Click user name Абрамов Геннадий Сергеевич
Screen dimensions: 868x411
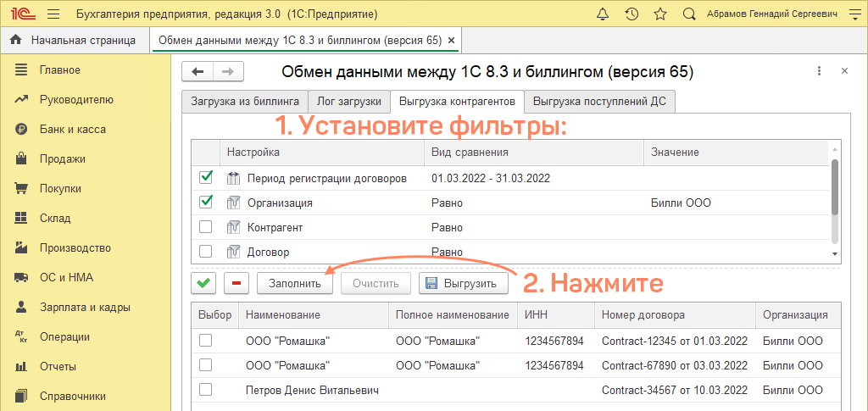(x=771, y=15)
